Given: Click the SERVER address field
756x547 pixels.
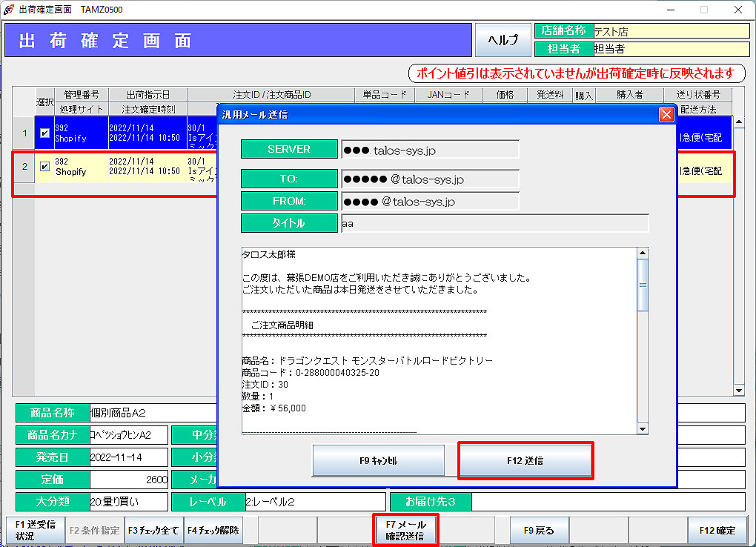Looking at the screenshot, I should [x=430, y=150].
